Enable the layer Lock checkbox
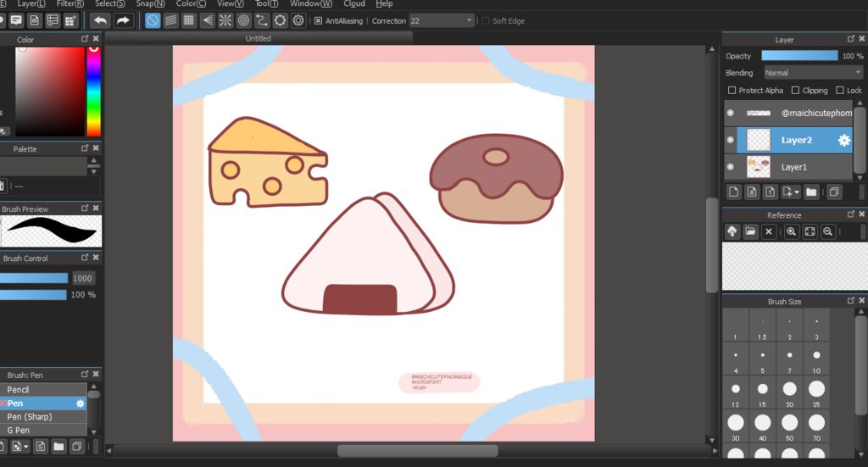 click(x=840, y=90)
